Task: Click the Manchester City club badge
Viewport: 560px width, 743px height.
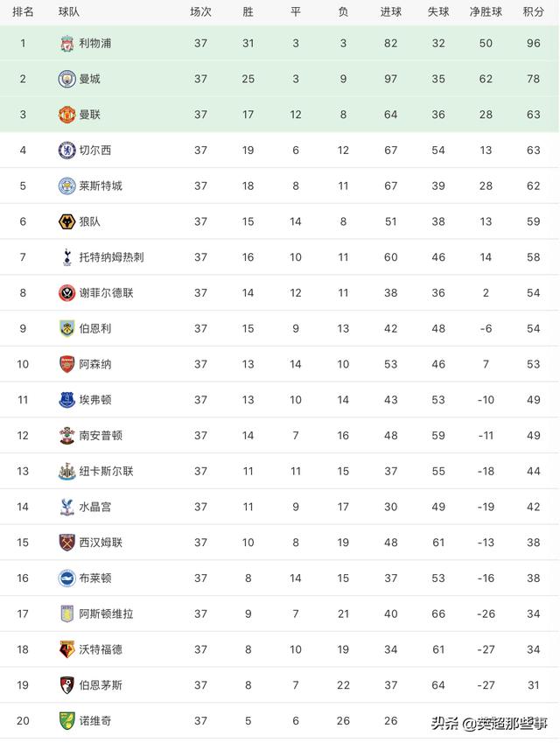Action: click(x=66, y=79)
